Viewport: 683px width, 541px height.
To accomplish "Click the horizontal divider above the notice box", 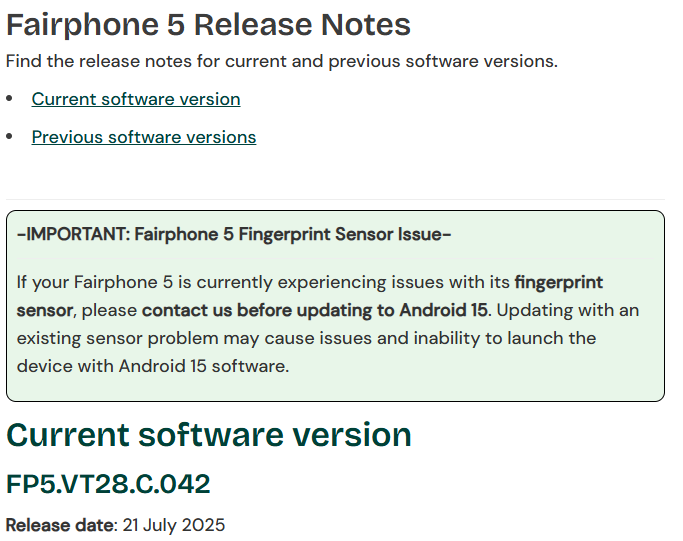I will [335, 199].
